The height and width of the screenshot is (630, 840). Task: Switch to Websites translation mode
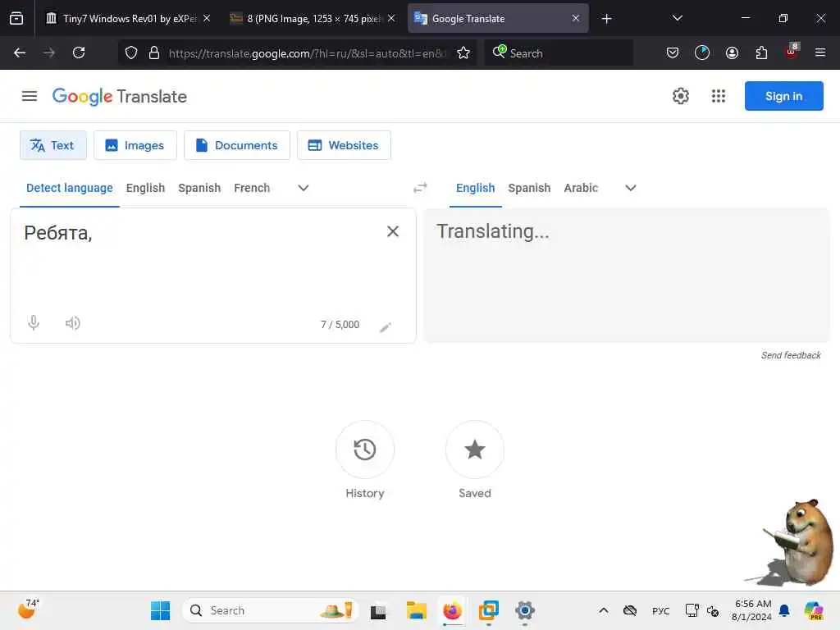pos(344,145)
